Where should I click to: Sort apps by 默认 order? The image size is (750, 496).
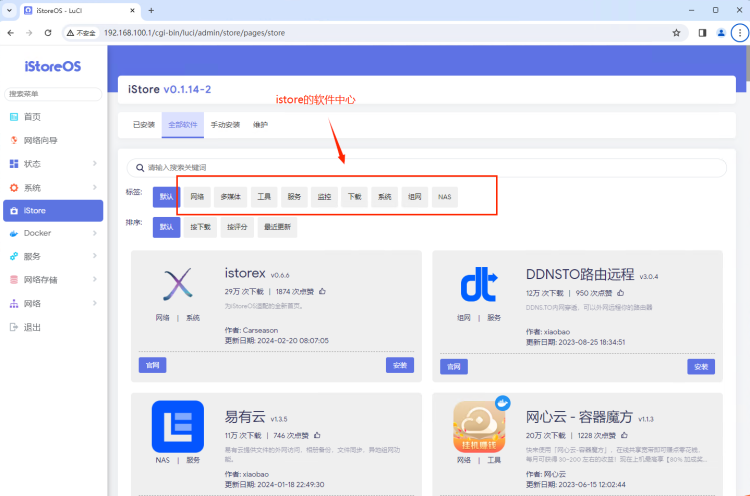point(166,227)
